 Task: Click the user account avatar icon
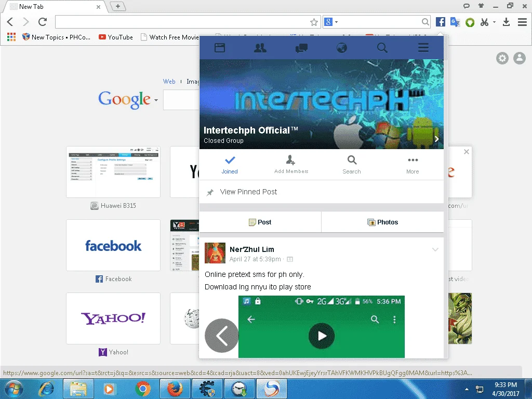[x=520, y=58]
